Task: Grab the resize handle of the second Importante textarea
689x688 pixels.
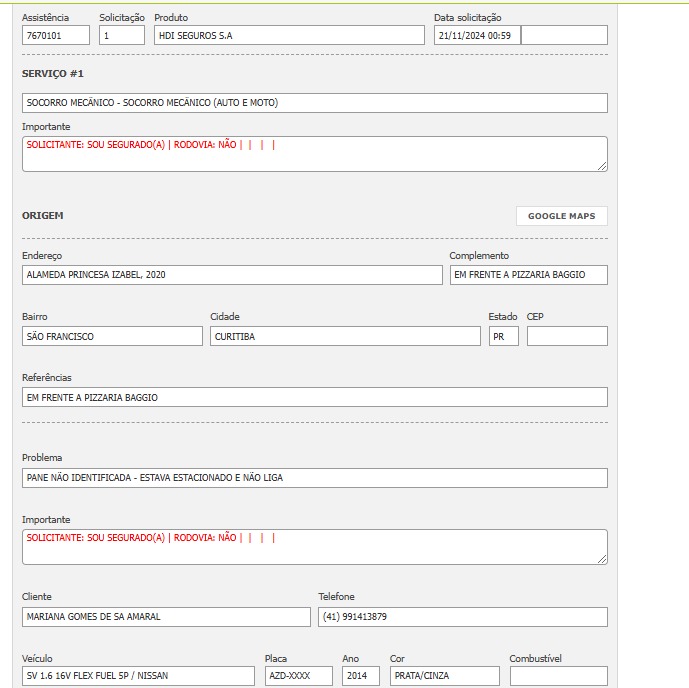Action: pyautogui.click(x=602, y=559)
